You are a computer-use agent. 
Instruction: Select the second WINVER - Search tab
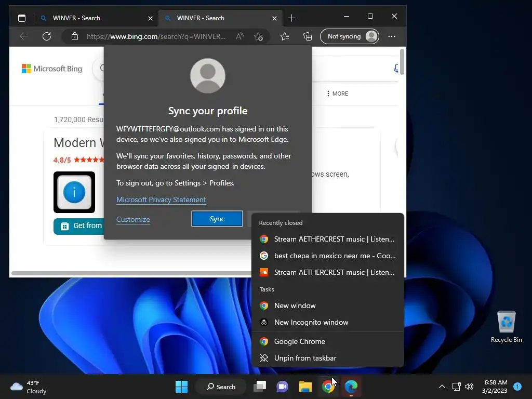[x=220, y=18]
